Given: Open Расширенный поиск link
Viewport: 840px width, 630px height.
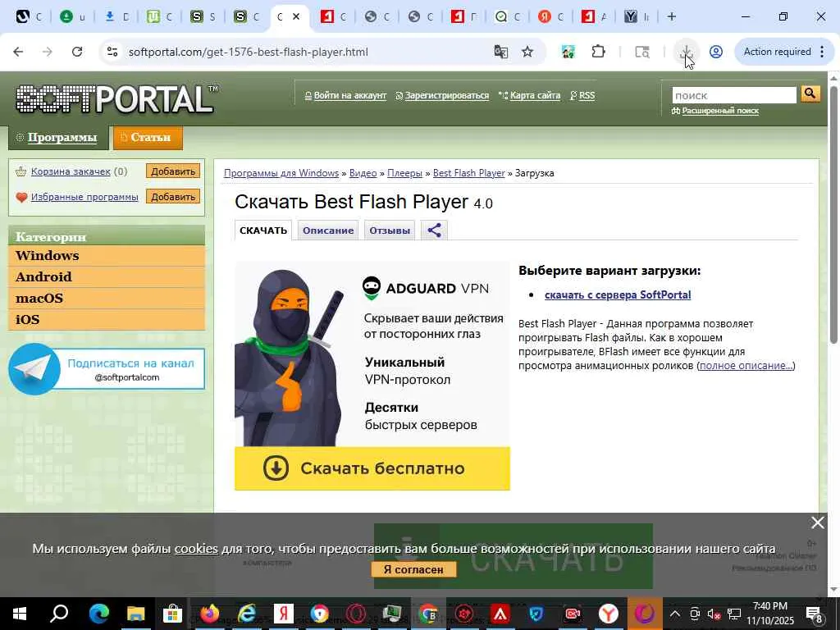Looking at the screenshot, I should click(720, 111).
